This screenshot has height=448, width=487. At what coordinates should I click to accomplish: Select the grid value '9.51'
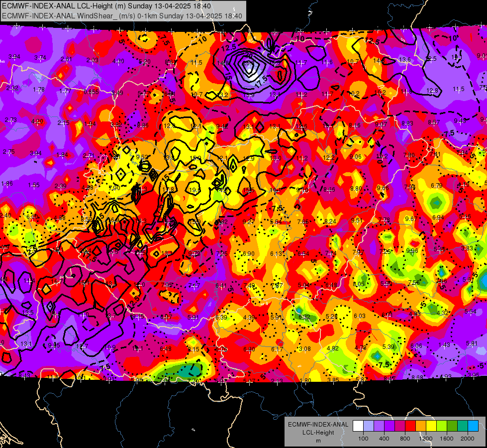[x=357, y=221]
